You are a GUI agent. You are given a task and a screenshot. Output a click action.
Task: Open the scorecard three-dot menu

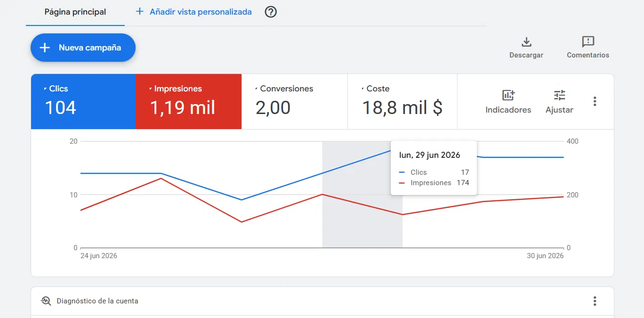pyautogui.click(x=595, y=101)
